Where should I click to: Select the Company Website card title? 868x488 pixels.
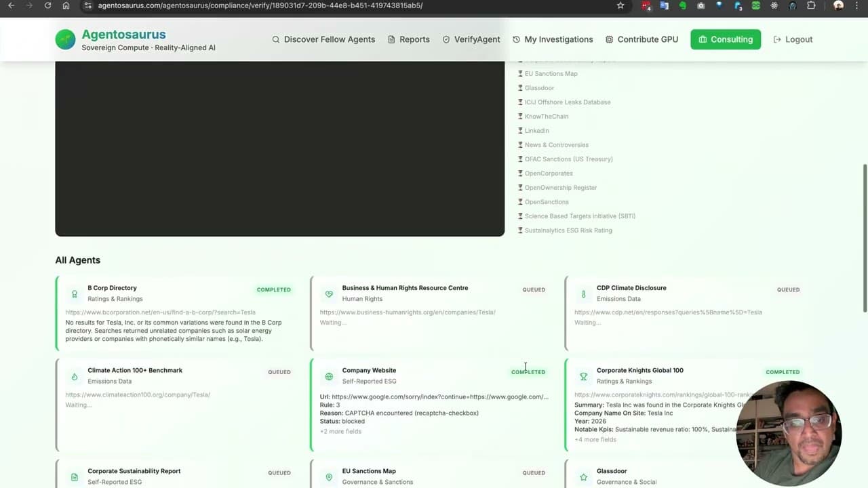coord(369,371)
